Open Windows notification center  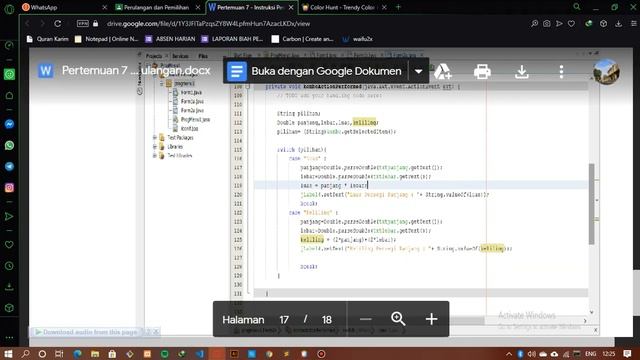pos(627,353)
